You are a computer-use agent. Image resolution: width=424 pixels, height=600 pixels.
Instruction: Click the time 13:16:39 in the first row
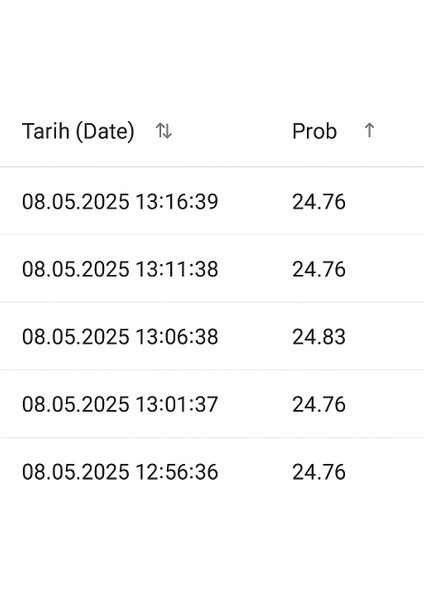pos(177,202)
